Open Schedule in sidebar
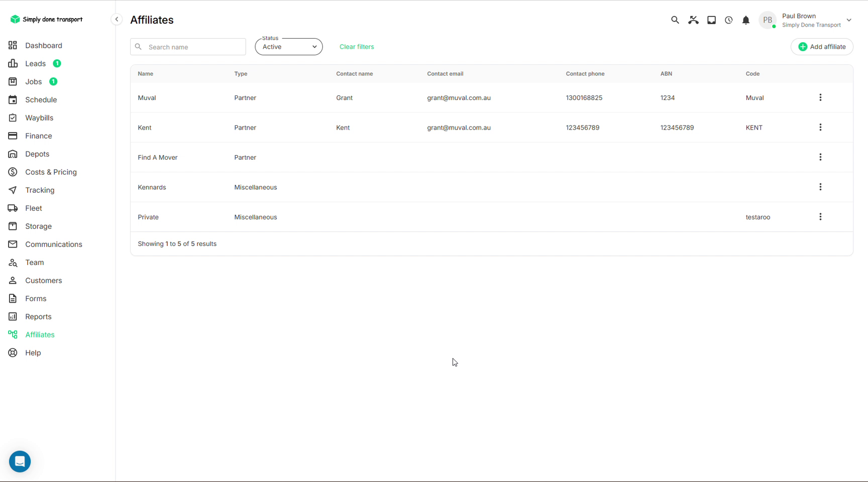Viewport: 868px width, 482px height. coord(41,99)
